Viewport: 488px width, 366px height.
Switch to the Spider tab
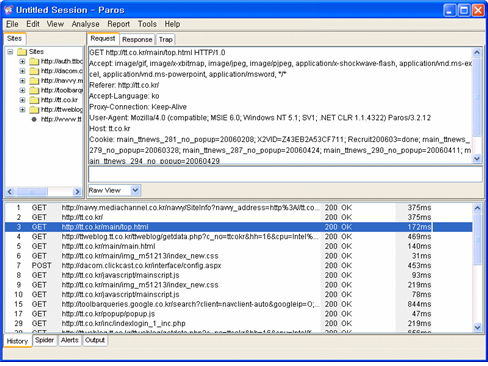click(x=44, y=340)
